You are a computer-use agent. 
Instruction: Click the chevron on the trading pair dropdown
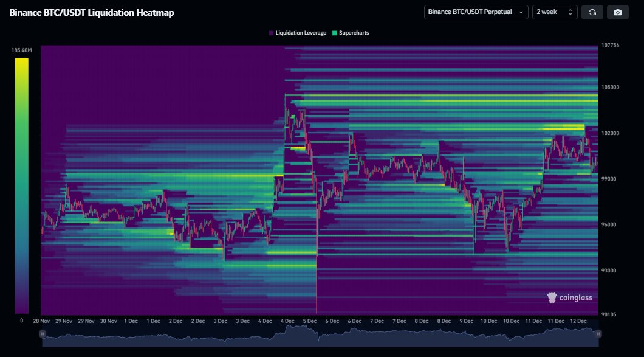point(521,12)
